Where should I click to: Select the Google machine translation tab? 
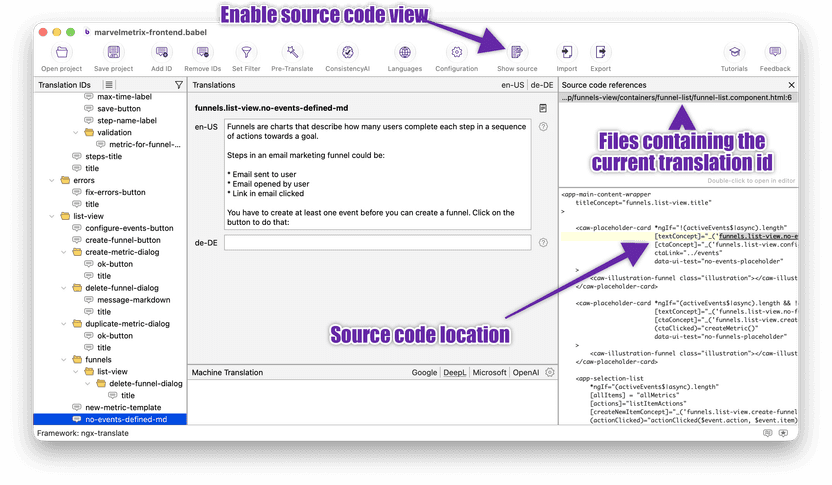pyautogui.click(x=424, y=373)
